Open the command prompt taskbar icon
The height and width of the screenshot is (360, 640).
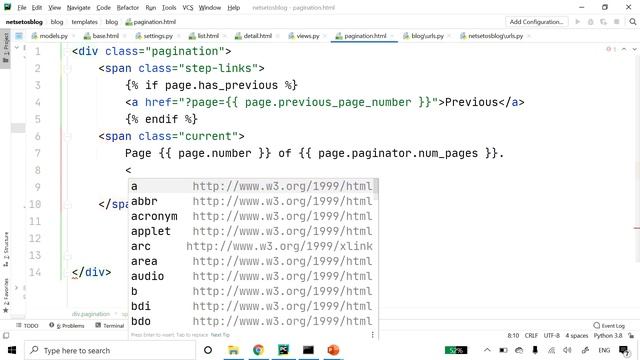pos(308,350)
